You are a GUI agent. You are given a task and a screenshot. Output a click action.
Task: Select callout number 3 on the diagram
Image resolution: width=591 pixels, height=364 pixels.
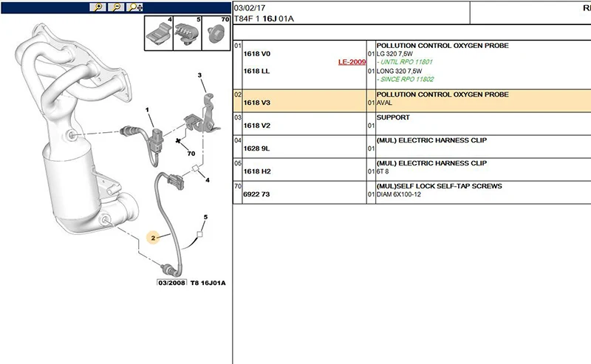199,75
